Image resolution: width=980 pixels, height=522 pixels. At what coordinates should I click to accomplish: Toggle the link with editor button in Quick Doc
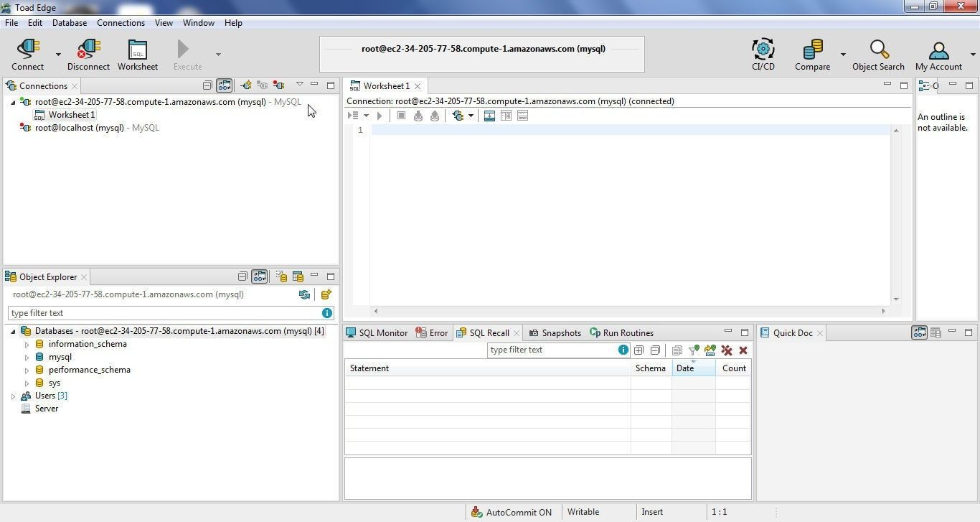(919, 332)
